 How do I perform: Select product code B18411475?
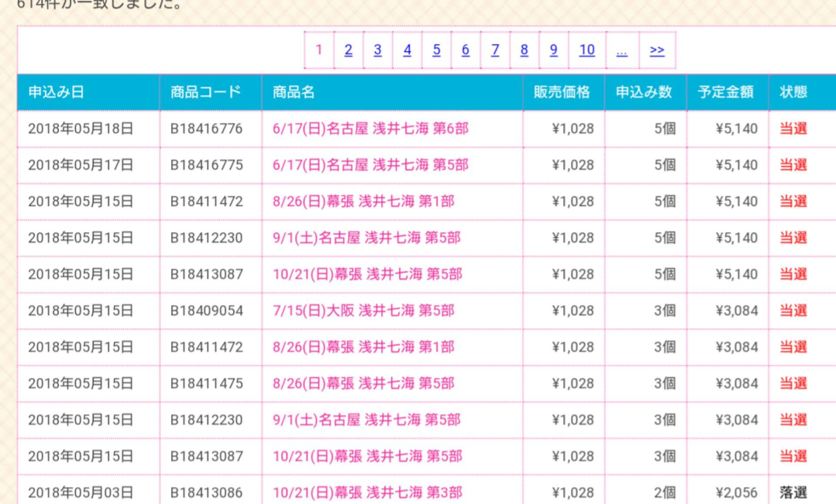point(206,383)
